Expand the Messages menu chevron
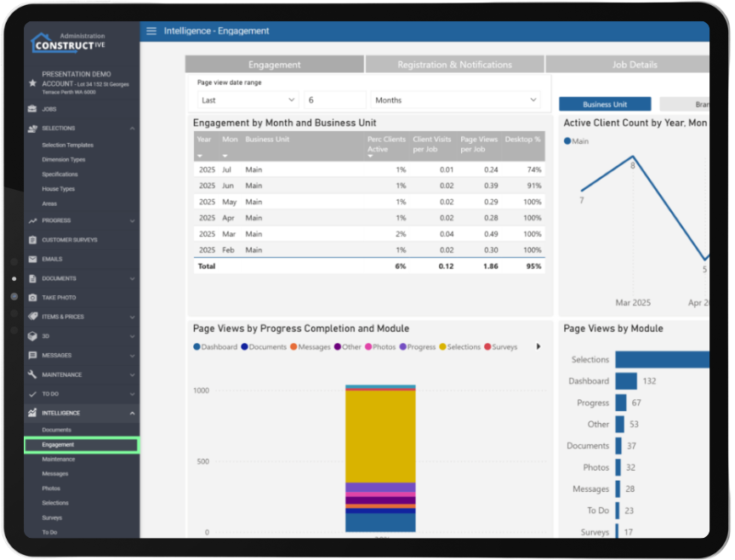 pos(132,356)
